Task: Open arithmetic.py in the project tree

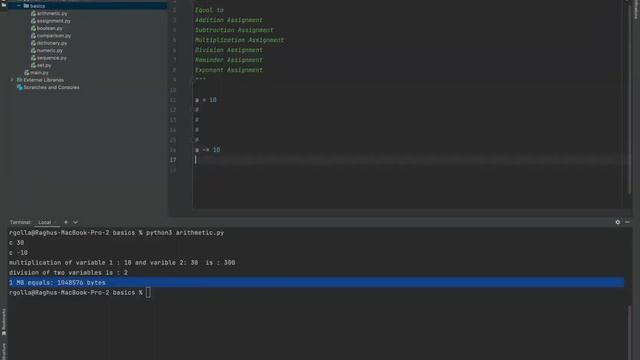Action: [52, 13]
